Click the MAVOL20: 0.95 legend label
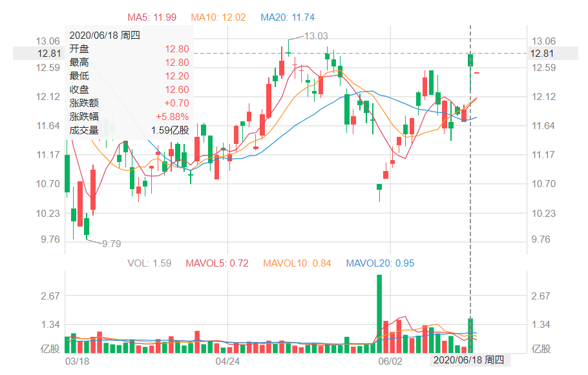 [380, 263]
